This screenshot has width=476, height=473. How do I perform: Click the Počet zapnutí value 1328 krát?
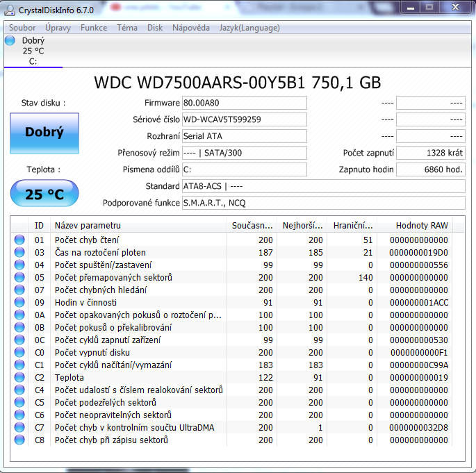coord(431,153)
